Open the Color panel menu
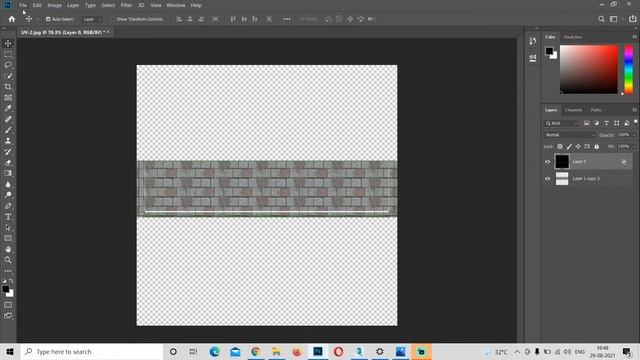 pyautogui.click(x=634, y=37)
